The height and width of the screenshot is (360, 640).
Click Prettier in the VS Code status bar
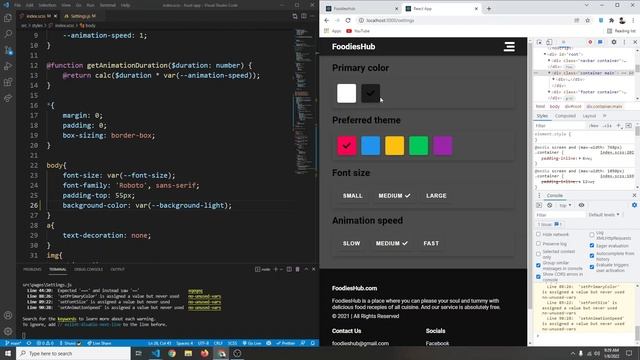[x=286, y=343]
